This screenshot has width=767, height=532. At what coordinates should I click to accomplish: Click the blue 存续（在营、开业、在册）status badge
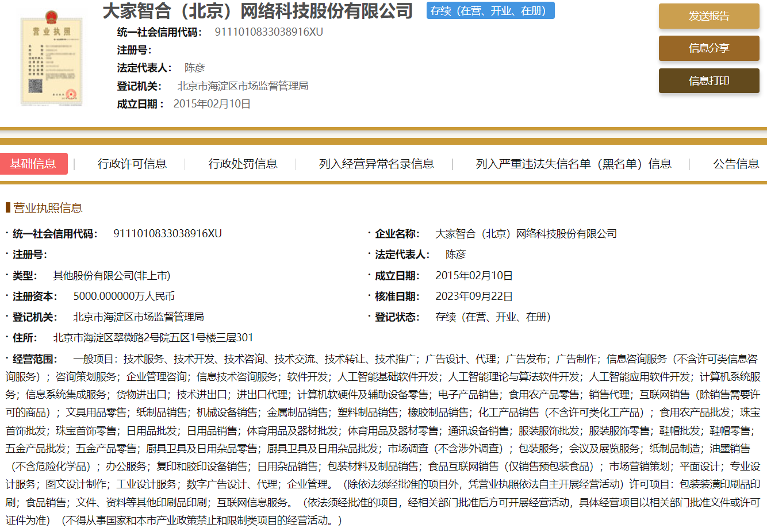pyautogui.click(x=490, y=11)
